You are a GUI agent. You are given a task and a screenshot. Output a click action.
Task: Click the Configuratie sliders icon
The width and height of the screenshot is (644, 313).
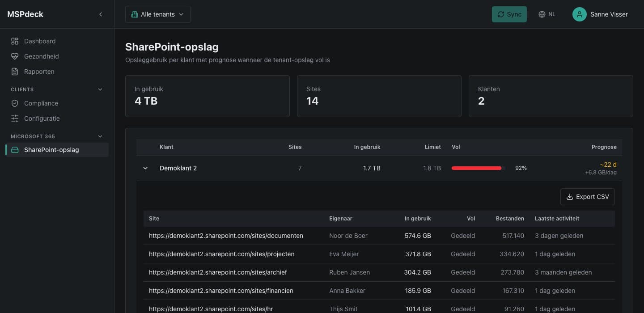click(15, 118)
